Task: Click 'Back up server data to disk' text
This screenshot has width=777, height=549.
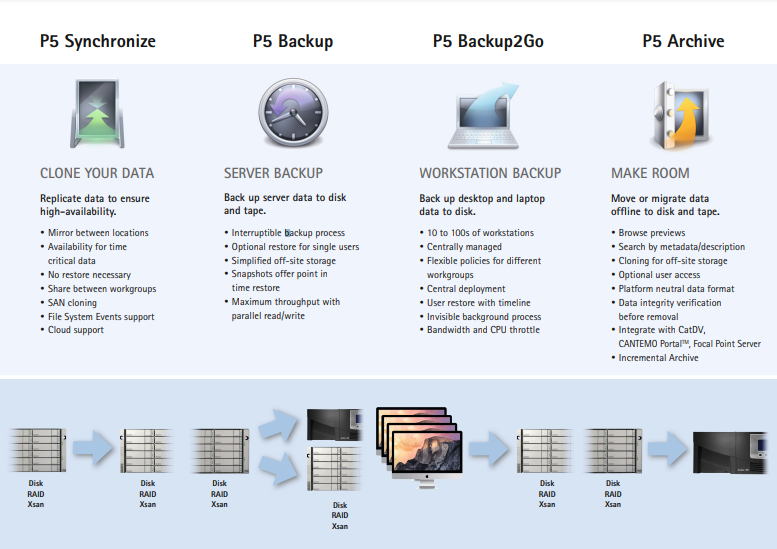Action: (285, 197)
